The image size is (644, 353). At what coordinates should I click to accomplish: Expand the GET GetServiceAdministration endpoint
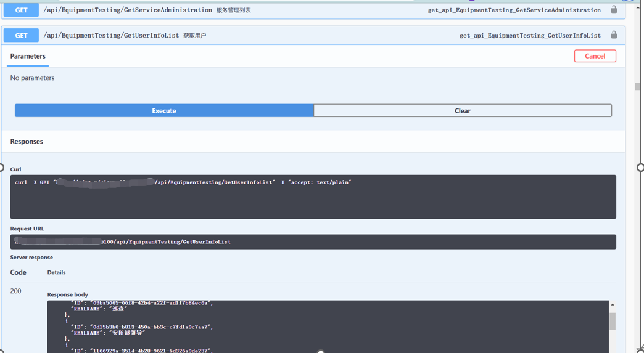point(313,10)
